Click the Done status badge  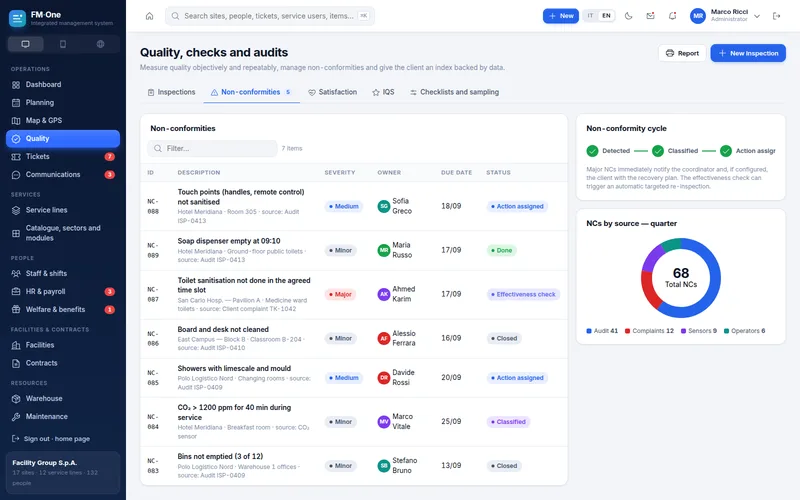click(x=501, y=251)
